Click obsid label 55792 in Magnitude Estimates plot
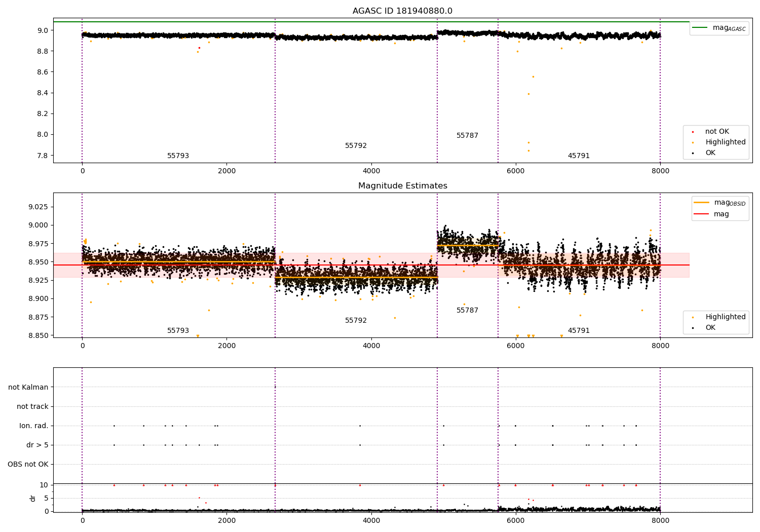This screenshot has width=760, height=532. 356,321
